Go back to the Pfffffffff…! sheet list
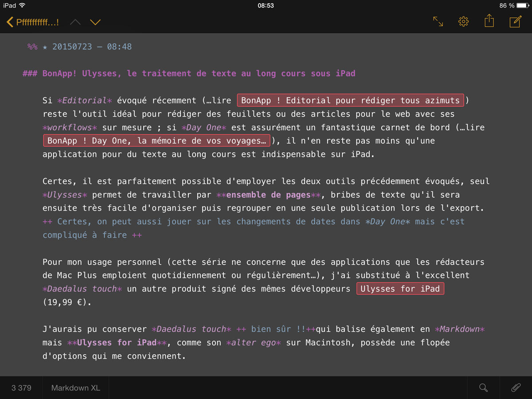This screenshot has width=532, height=399. (33, 22)
